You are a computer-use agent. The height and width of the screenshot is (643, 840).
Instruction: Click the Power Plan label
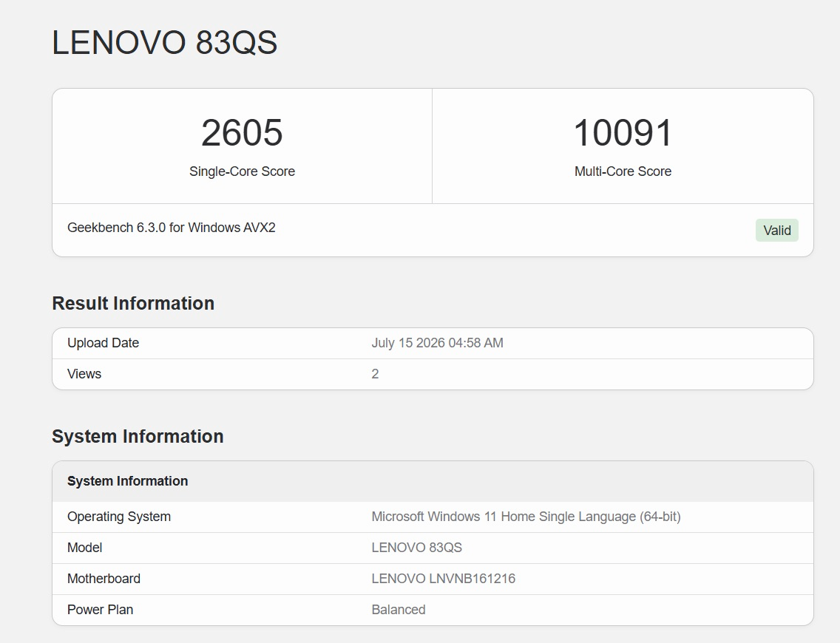click(x=100, y=610)
